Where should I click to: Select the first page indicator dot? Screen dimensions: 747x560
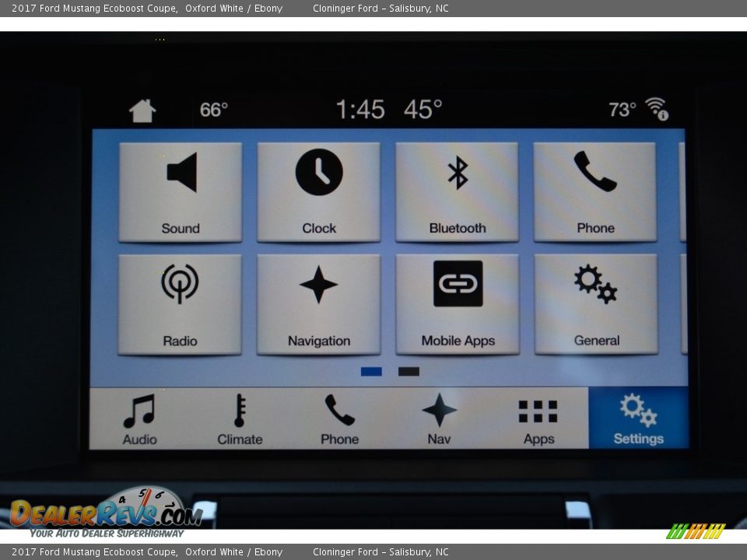(371, 372)
